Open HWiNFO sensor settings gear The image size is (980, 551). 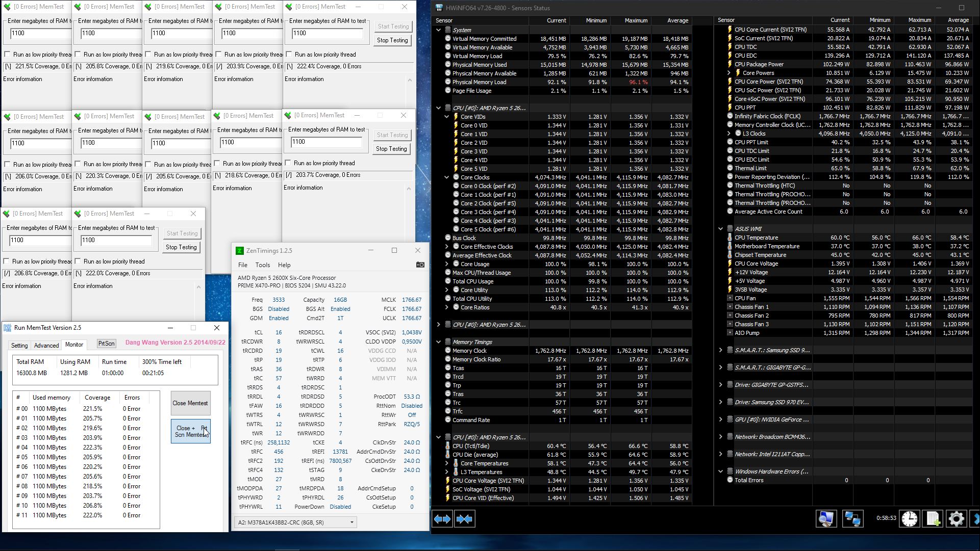956,519
